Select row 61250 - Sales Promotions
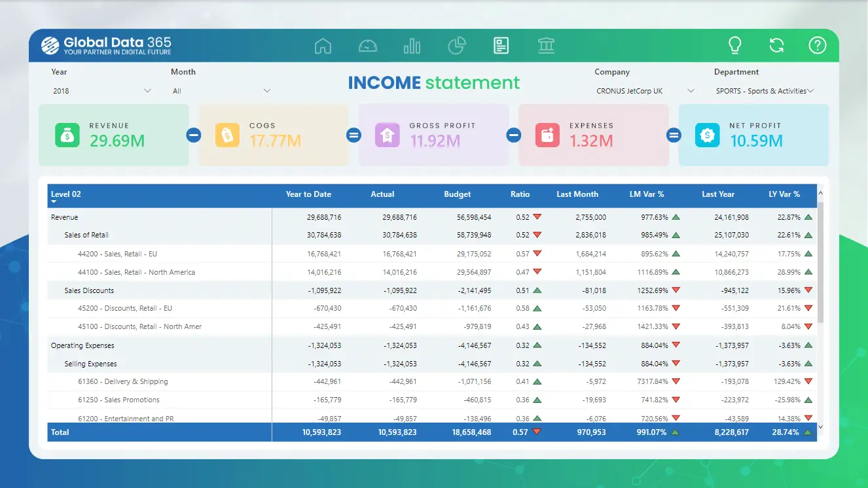 pyautogui.click(x=432, y=400)
